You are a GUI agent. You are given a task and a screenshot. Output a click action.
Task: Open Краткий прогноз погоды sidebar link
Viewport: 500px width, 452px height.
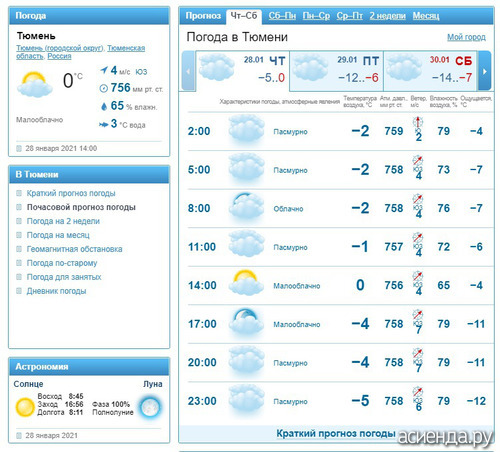(x=71, y=193)
